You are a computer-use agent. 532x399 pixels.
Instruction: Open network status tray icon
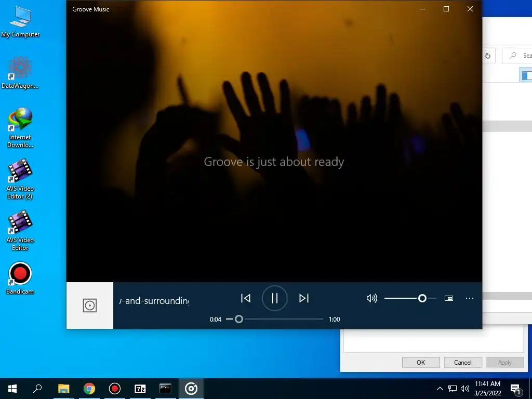click(453, 389)
